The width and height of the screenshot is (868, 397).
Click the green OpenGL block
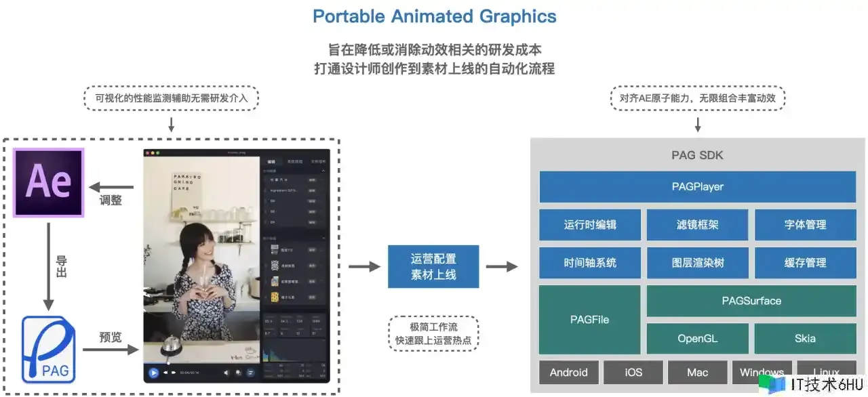pyautogui.click(x=697, y=338)
